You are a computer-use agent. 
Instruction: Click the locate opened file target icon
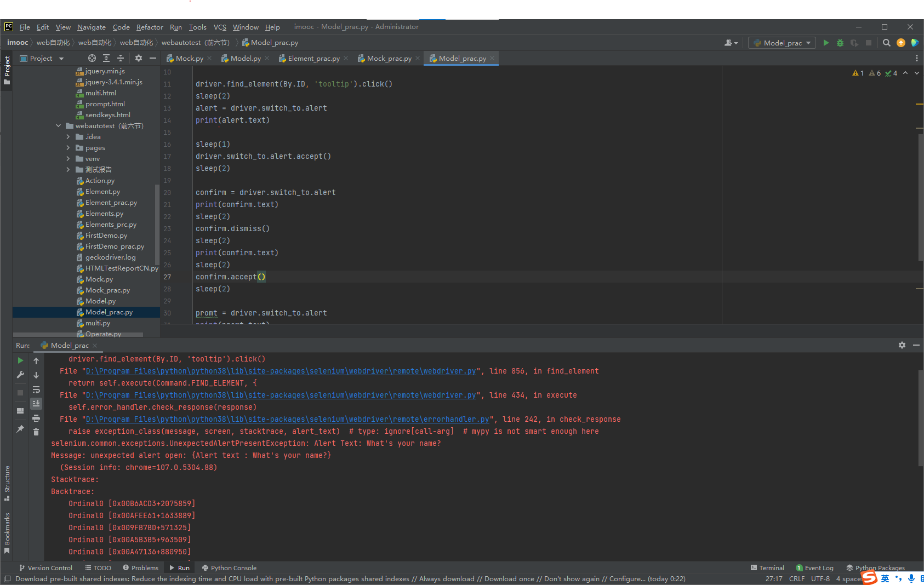click(x=92, y=58)
